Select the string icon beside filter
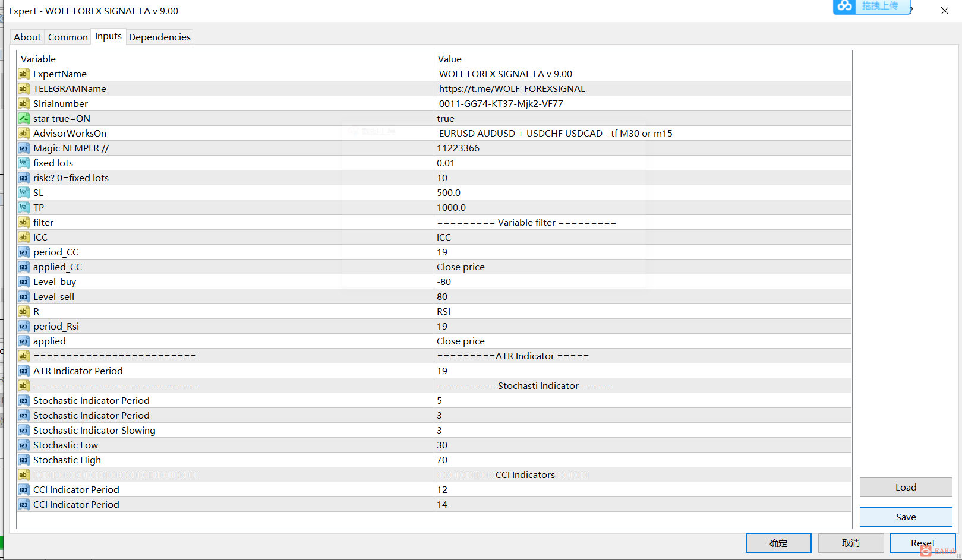Image resolution: width=962 pixels, height=560 pixels. (x=23, y=222)
